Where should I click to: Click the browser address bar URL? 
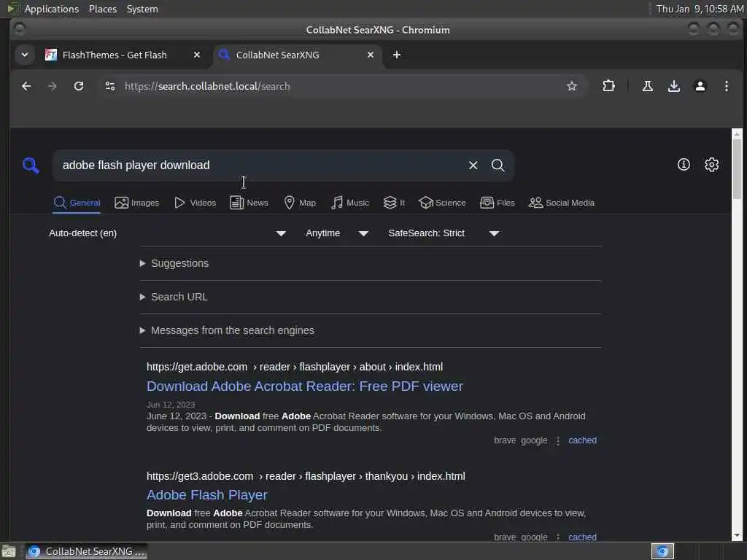tap(207, 86)
